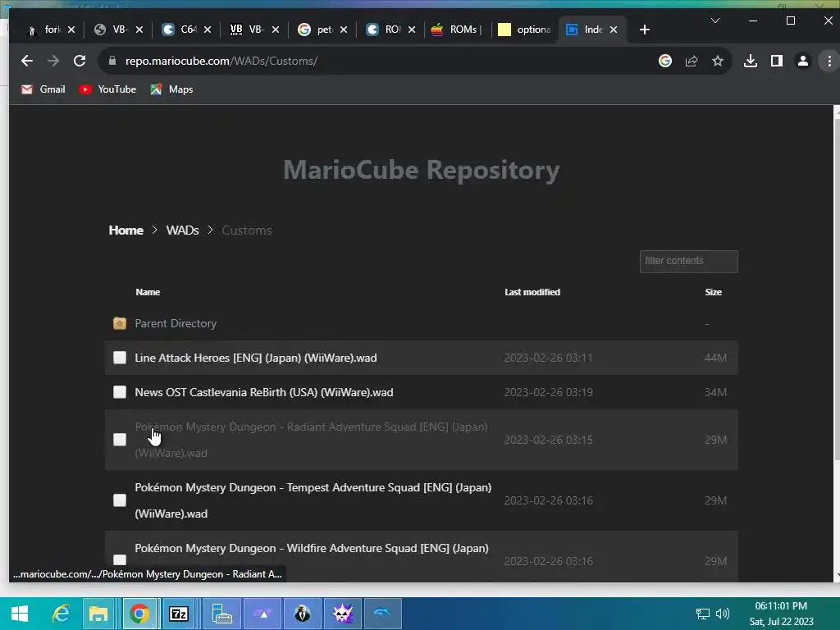
Task: Switch to the ROMs tab with apple icon
Action: pyautogui.click(x=456, y=30)
